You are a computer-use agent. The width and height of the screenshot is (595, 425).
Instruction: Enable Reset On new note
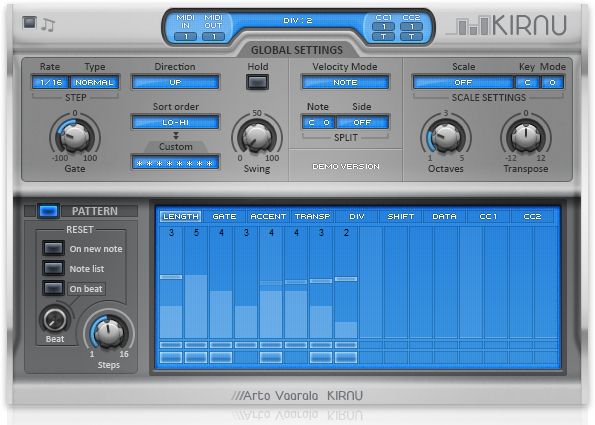tap(53, 248)
